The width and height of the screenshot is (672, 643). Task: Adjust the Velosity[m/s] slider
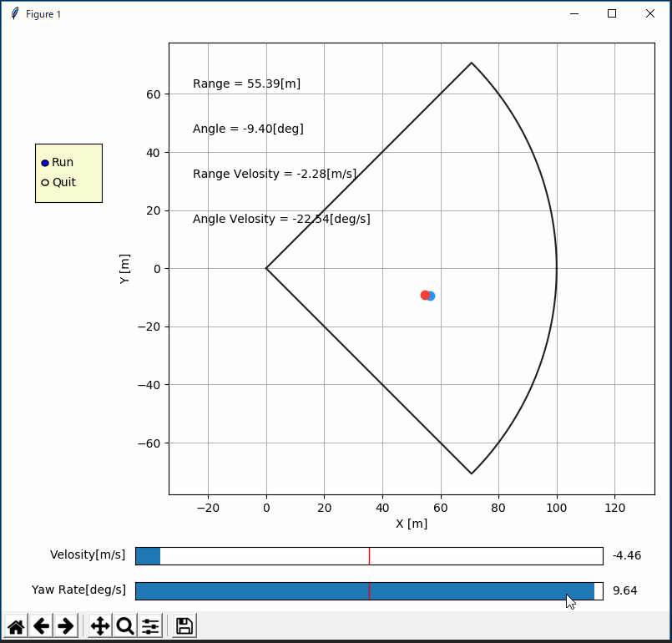point(369,556)
